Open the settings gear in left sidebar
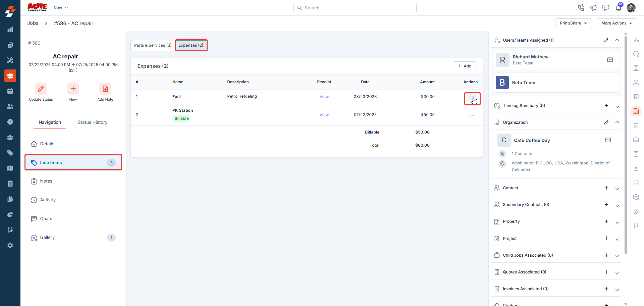The image size is (644, 306). (x=10, y=245)
